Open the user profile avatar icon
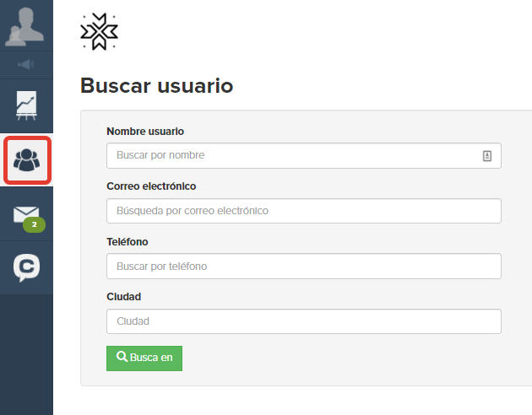 [x=24, y=26]
